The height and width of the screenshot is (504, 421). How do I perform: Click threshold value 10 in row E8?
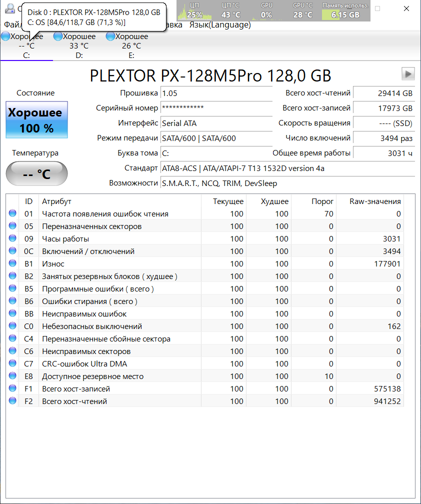(x=329, y=376)
